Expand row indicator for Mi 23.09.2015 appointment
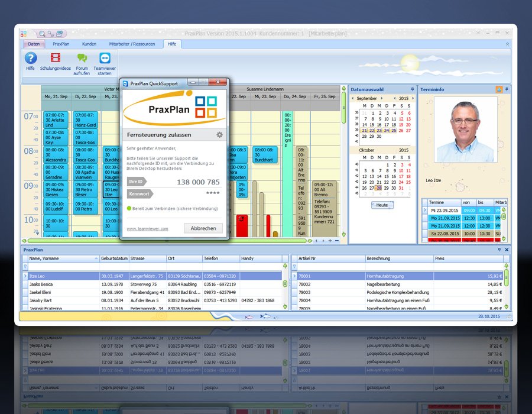 tap(425, 211)
